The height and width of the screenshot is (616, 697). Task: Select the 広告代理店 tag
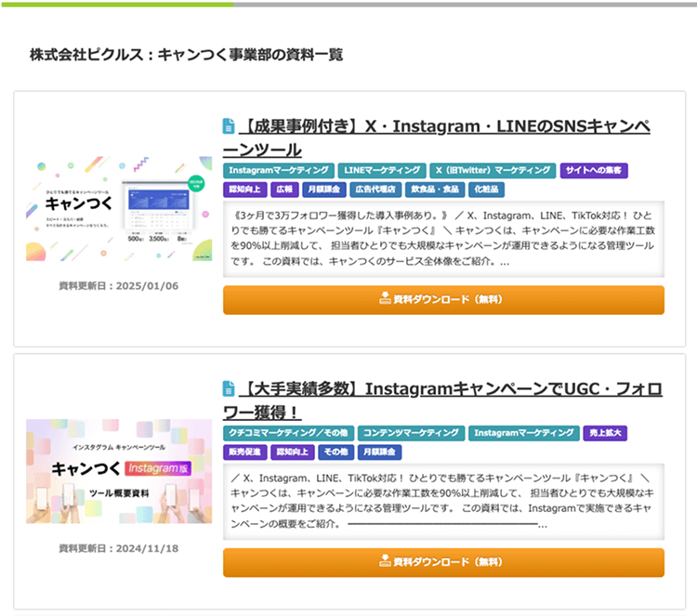pos(375,190)
